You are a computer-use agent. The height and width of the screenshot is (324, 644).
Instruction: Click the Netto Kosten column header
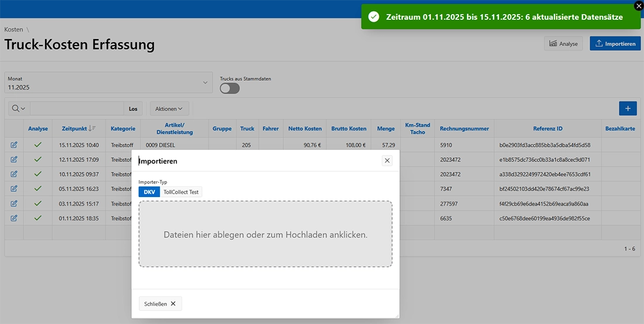[x=305, y=128]
